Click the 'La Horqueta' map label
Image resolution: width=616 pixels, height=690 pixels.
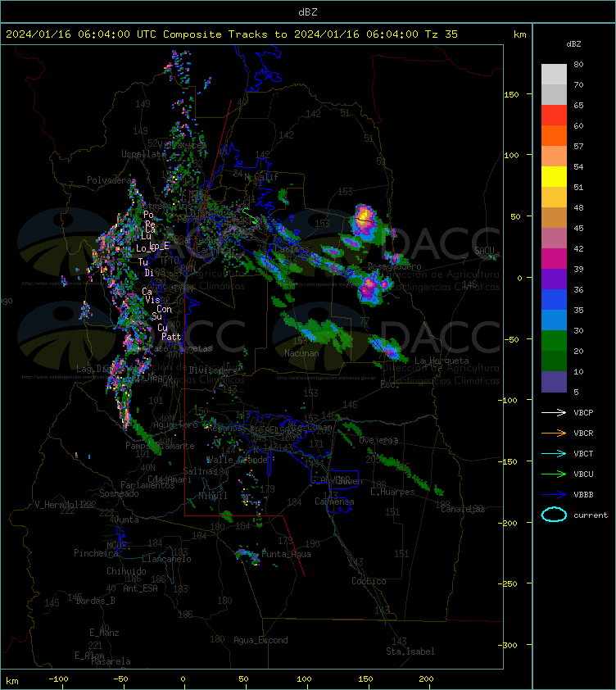442,361
